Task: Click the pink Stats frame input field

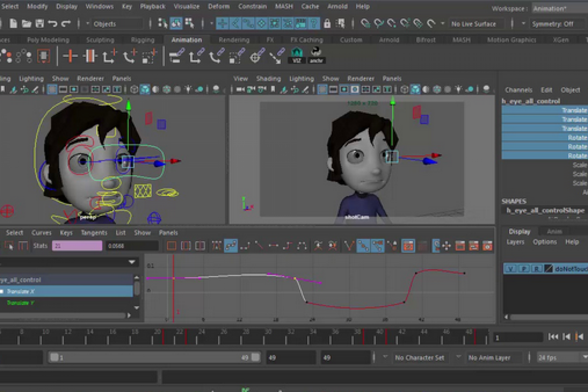Action: tap(77, 246)
